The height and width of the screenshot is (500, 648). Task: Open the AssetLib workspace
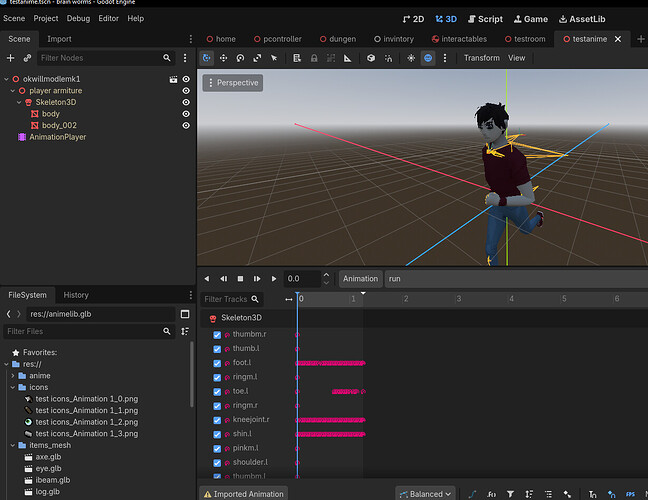pyautogui.click(x=582, y=19)
